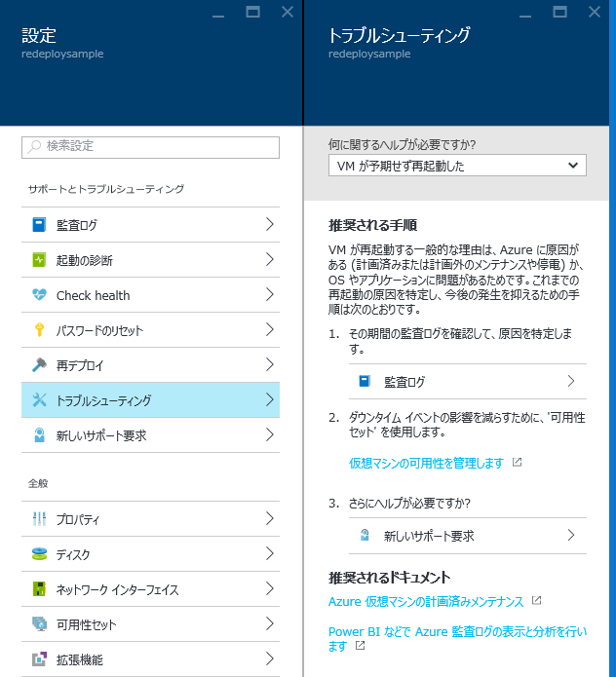
Task: Click the search magnifier icon in 検索設定
Action: click(x=34, y=146)
